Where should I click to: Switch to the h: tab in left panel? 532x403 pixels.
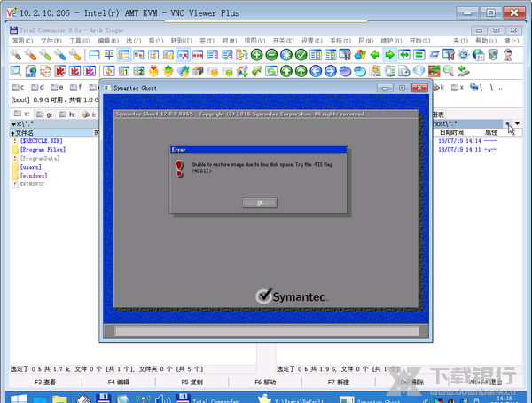pyautogui.click(x=67, y=115)
